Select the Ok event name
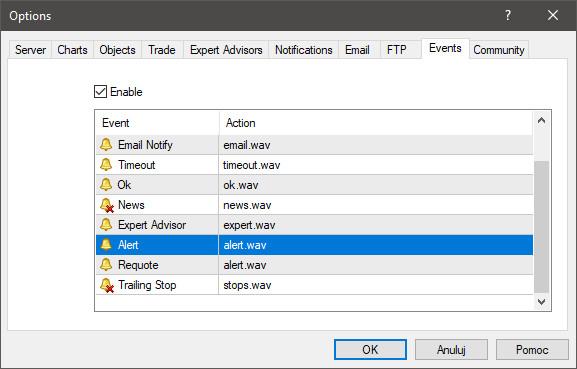Image resolution: width=577 pixels, height=369 pixels. pos(124,185)
